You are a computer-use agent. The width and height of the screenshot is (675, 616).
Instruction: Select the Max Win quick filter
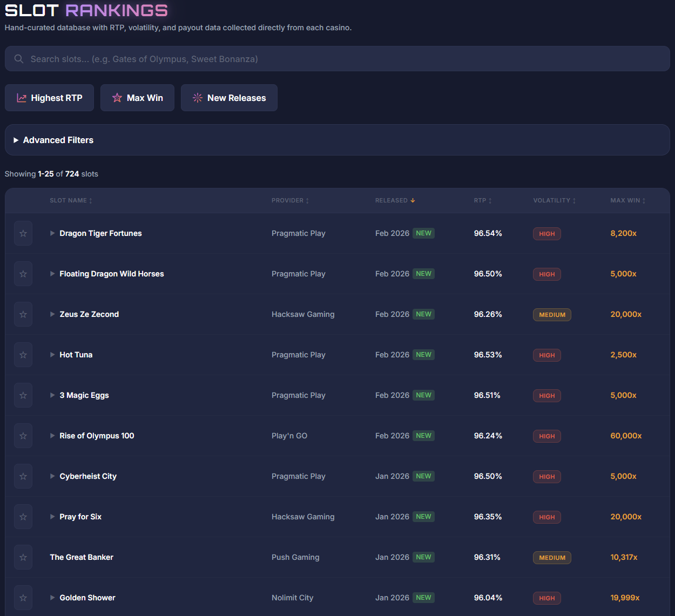tap(137, 98)
